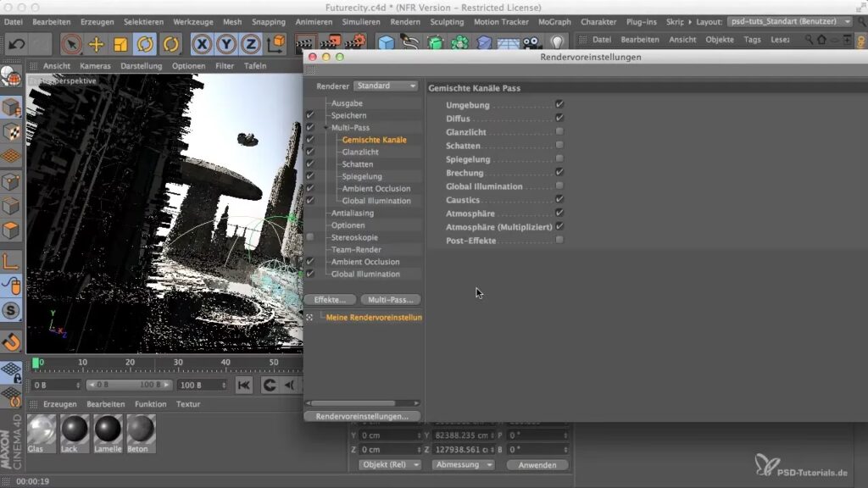The height and width of the screenshot is (488, 868).
Task: Click the light bulb icon
Action: (557, 42)
